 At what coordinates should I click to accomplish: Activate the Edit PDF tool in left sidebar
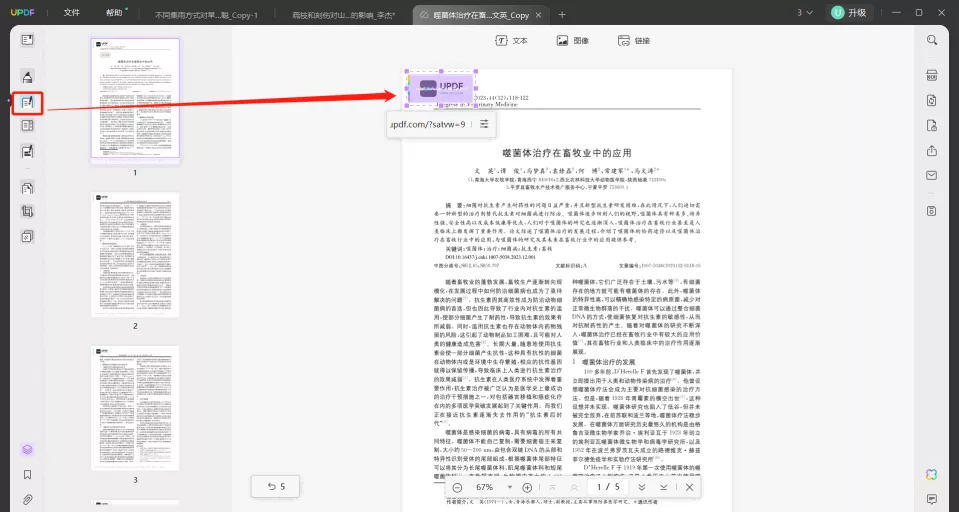point(27,102)
